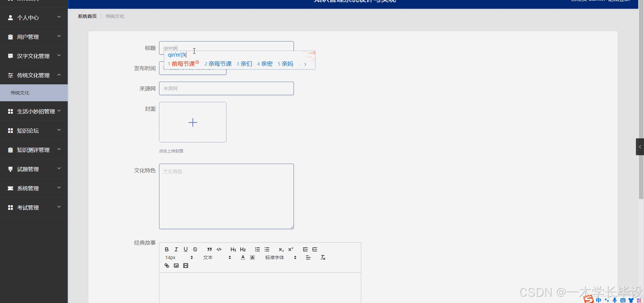Toggle bold formatting in the editor
644x303 pixels.
tap(166, 249)
